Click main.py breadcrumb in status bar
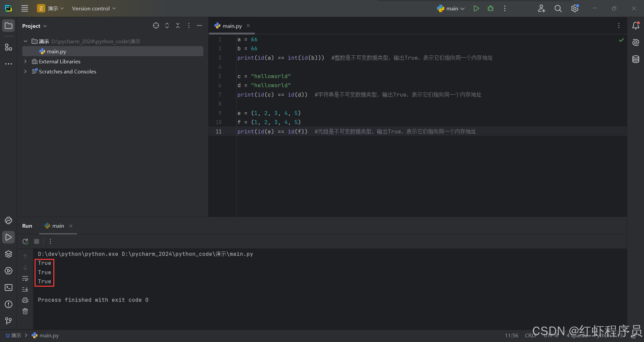This screenshot has height=342, width=644. pos(45,335)
